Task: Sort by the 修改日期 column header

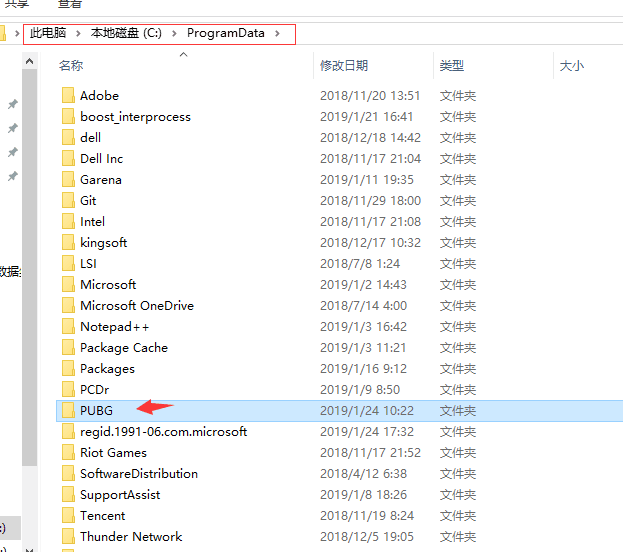Action: click(x=344, y=66)
